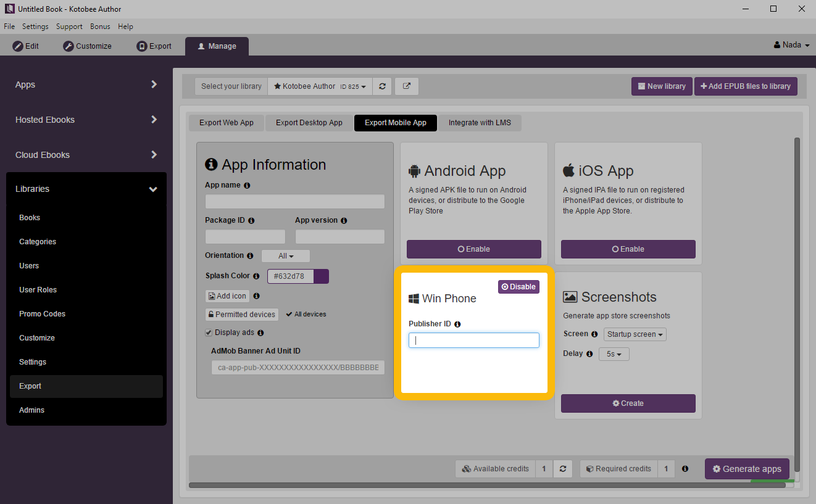Image resolution: width=816 pixels, height=504 pixels.
Task: Click info icon next to Orientation
Action: point(250,255)
